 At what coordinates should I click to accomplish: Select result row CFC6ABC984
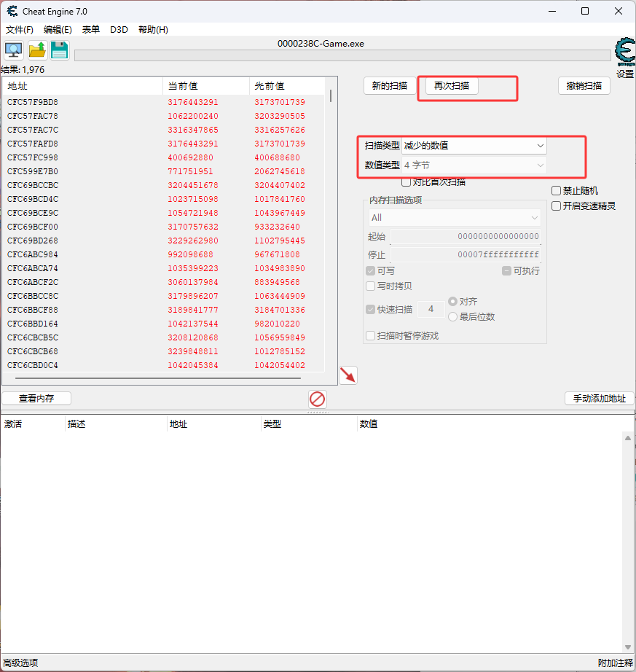pyautogui.click(x=164, y=254)
